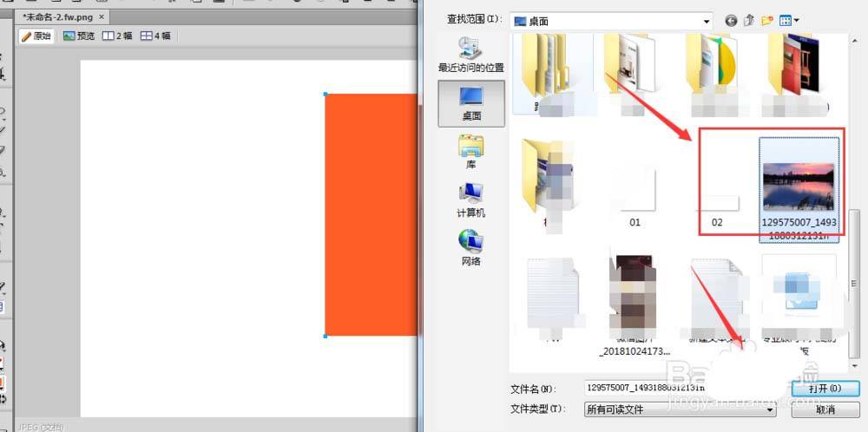Click the 文件名 filename input field
868x432 pixels.
click(x=677, y=389)
